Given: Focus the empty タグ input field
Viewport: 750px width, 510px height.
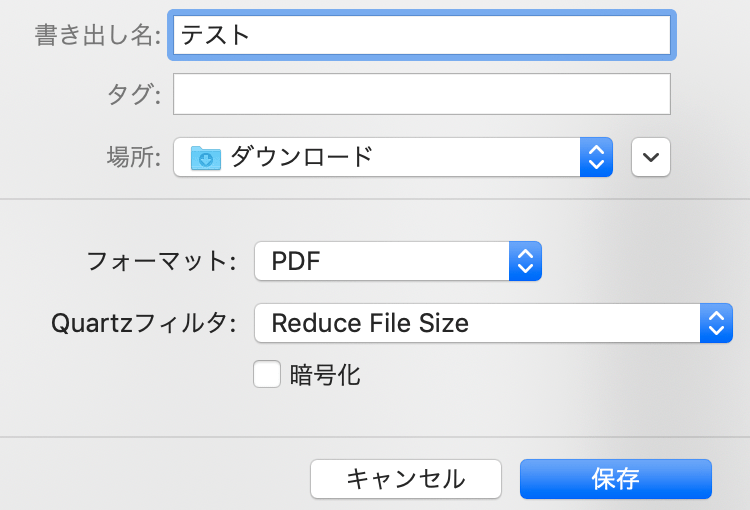Looking at the screenshot, I should coord(421,95).
